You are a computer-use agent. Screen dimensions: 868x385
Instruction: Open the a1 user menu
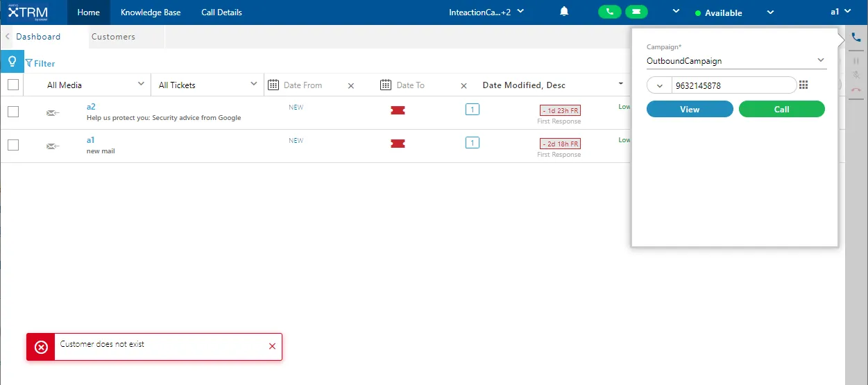pyautogui.click(x=841, y=12)
